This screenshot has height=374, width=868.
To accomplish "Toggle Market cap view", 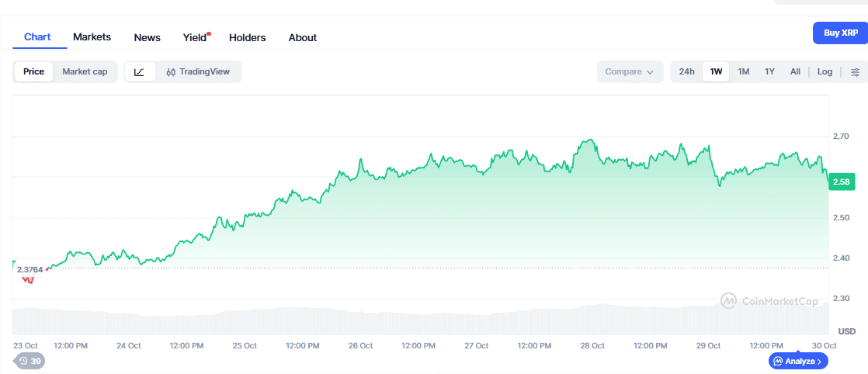I will tap(85, 72).
